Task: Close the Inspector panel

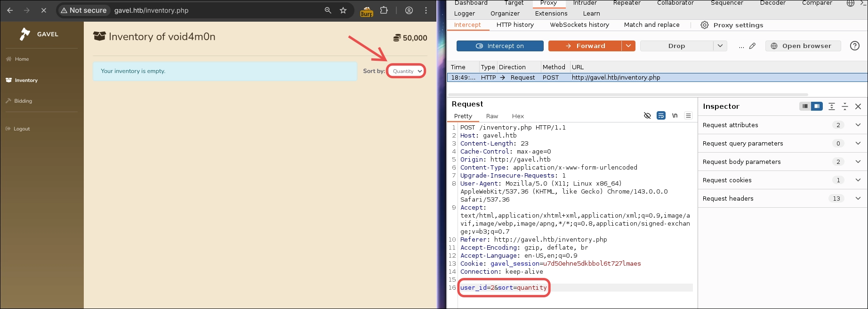Action: 858,106
